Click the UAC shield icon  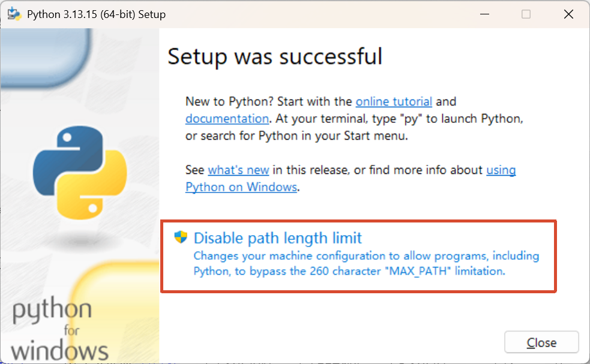pos(181,237)
